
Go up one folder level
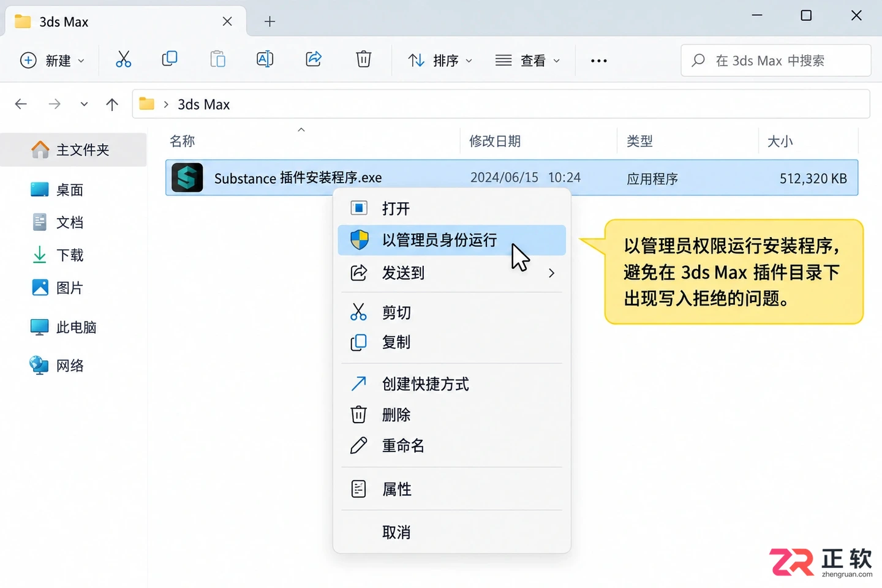click(112, 104)
